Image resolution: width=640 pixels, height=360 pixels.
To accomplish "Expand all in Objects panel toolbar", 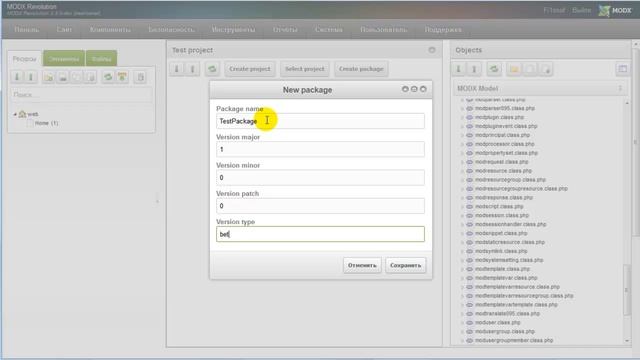I will [x=458, y=69].
